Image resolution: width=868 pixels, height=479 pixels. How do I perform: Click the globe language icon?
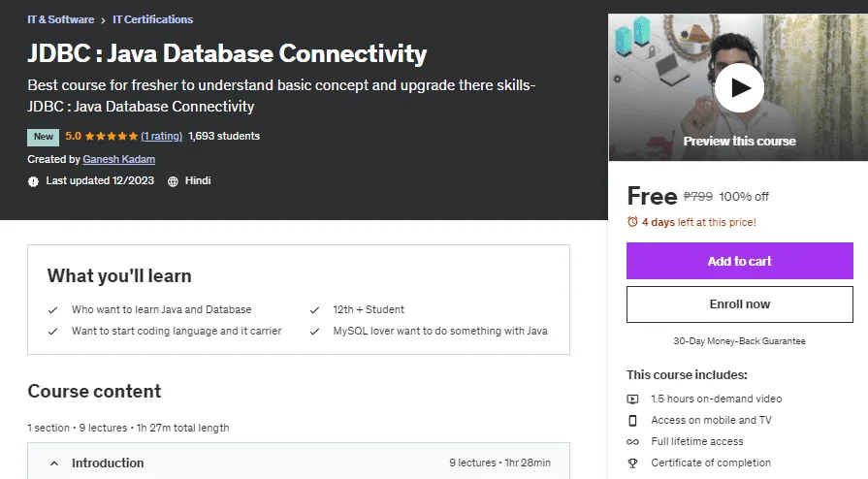173,181
